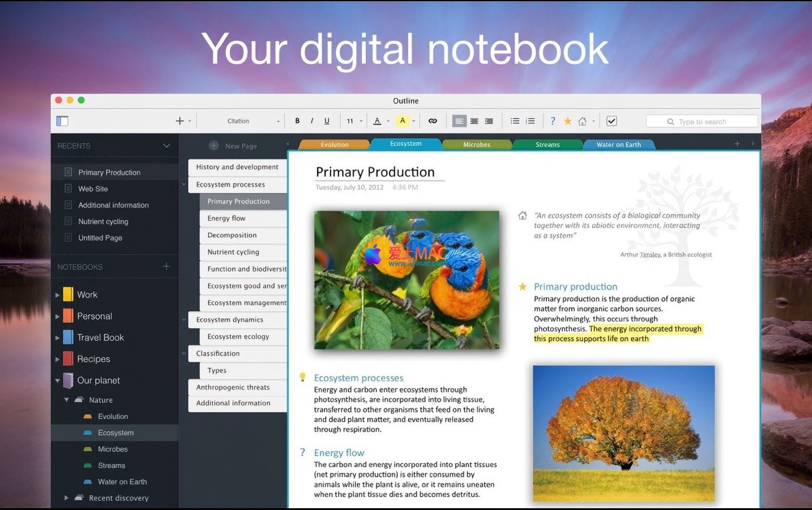The width and height of the screenshot is (812, 510).
Task: Click the New Page button
Action: tap(234, 146)
